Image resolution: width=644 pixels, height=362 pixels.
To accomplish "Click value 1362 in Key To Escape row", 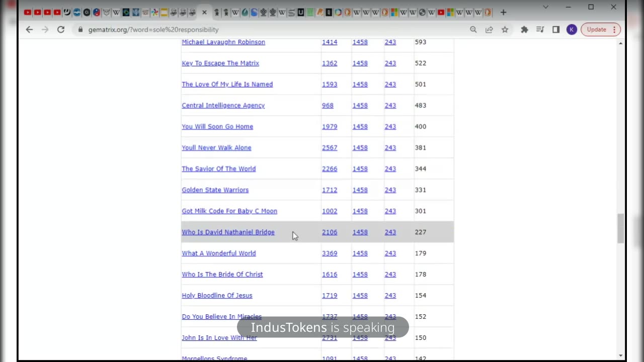I will (x=330, y=63).
